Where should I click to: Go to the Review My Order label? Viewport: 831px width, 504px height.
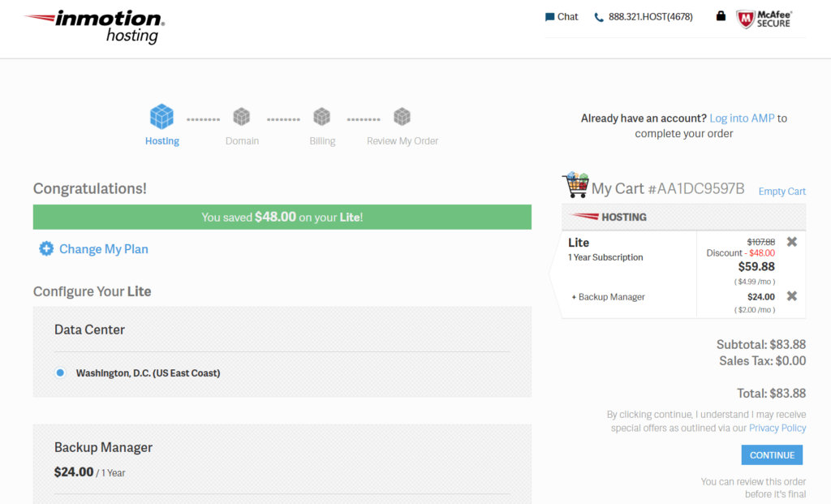pyautogui.click(x=403, y=141)
